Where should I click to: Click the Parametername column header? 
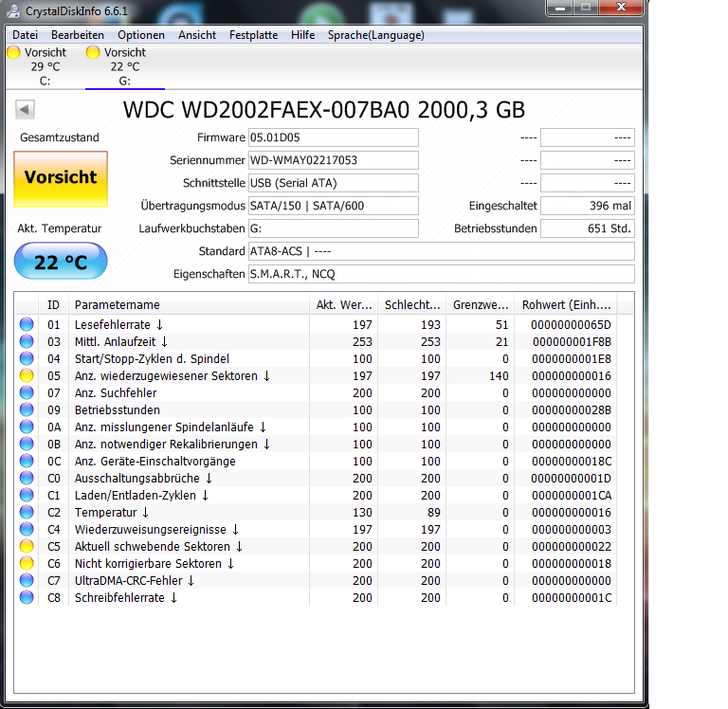coord(189,305)
